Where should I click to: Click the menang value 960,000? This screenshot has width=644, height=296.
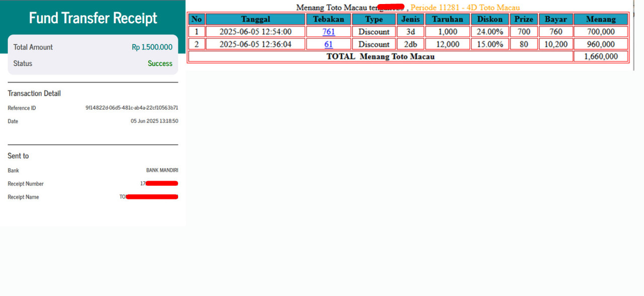pyautogui.click(x=601, y=44)
